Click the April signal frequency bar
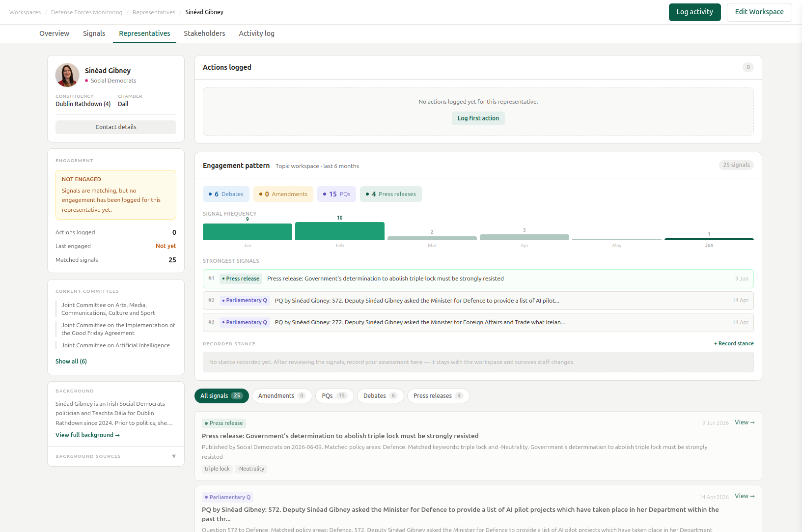Viewport: 802px width, 532px height. pyautogui.click(x=525, y=237)
